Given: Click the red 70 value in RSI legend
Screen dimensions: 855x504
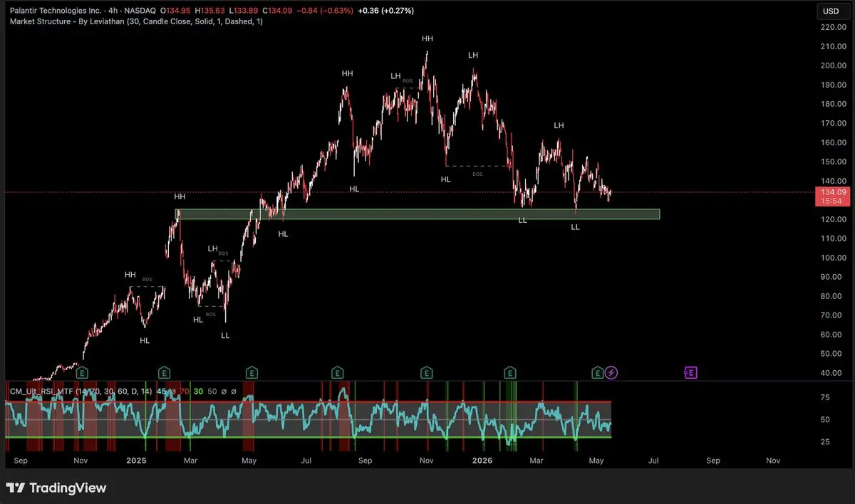Looking at the screenshot, I should click(184, 391).
